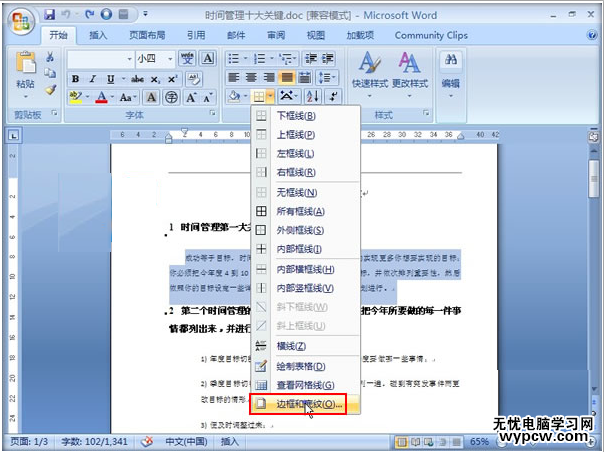Shrink font size with small A
This screenshot has width=604, height=452.
[208, 97]
